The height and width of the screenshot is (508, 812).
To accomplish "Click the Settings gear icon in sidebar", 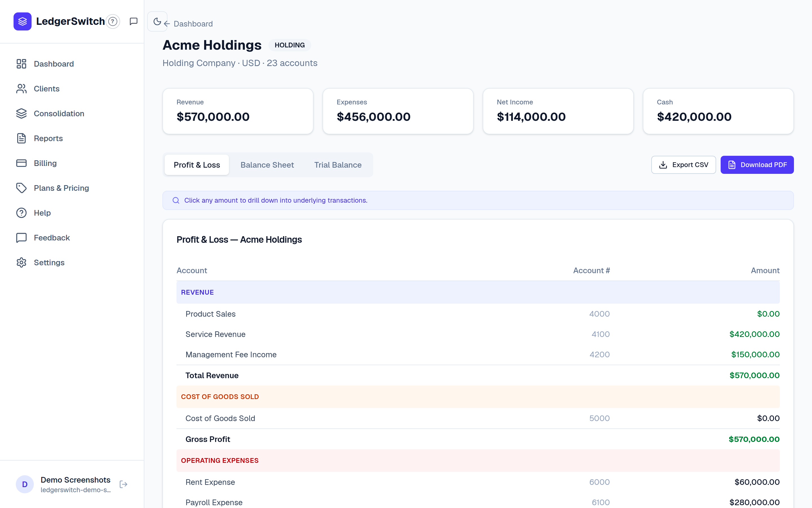I will point(21,263).
